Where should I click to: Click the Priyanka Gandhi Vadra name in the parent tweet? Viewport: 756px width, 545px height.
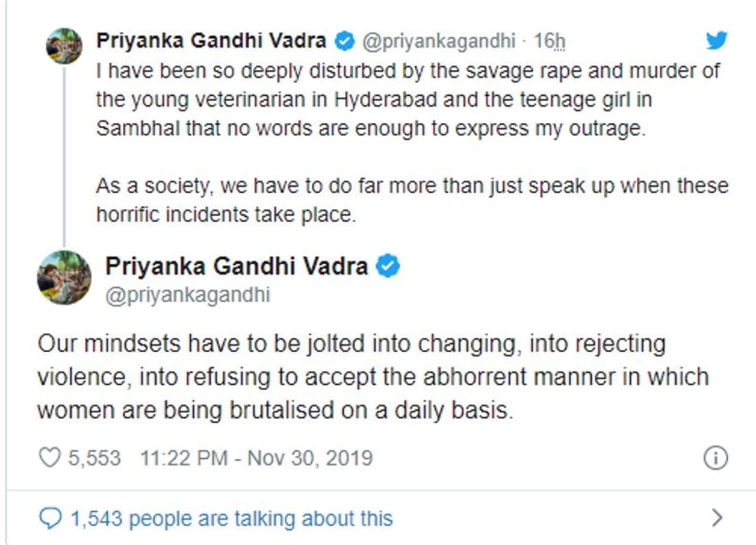click(x=211, y=41)
